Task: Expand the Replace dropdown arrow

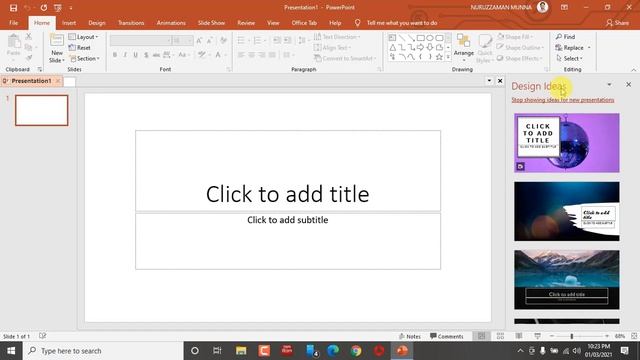Action: (589, 48)
